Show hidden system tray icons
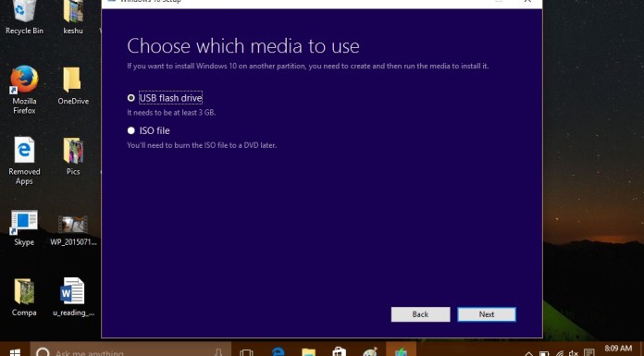 click(x=528, y=353)
